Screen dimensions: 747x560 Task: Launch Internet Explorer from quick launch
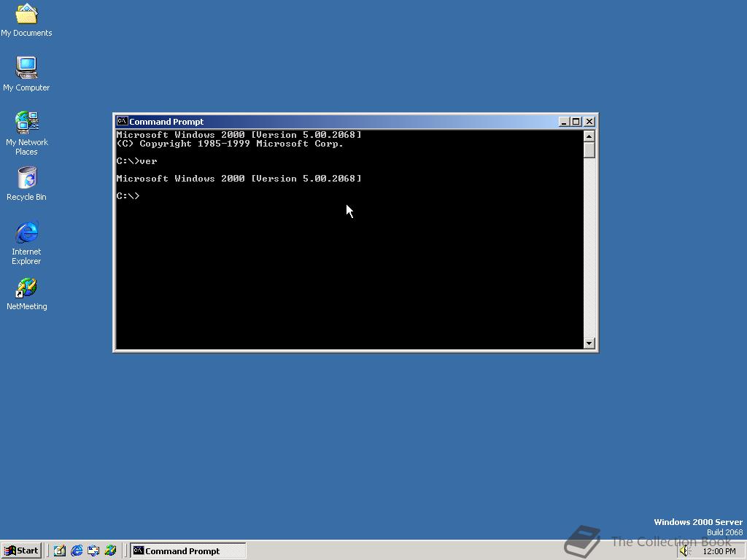click(x=77, y=551)
